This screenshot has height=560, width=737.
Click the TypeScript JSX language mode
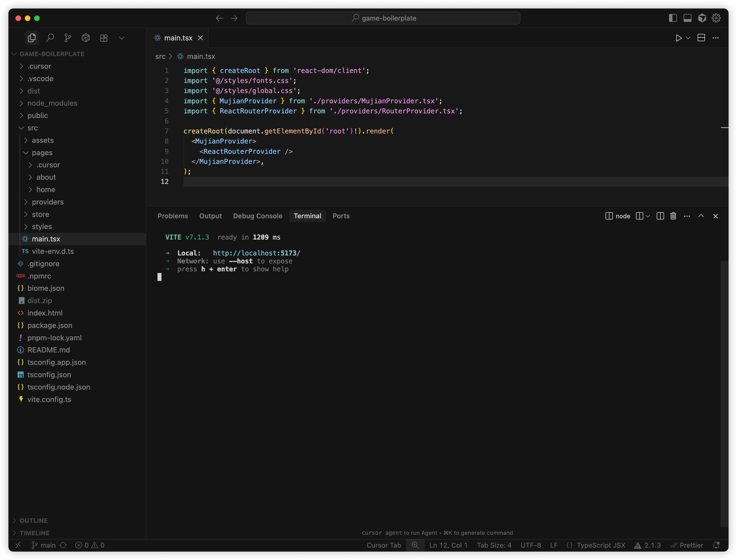click(x=601, y=545)
